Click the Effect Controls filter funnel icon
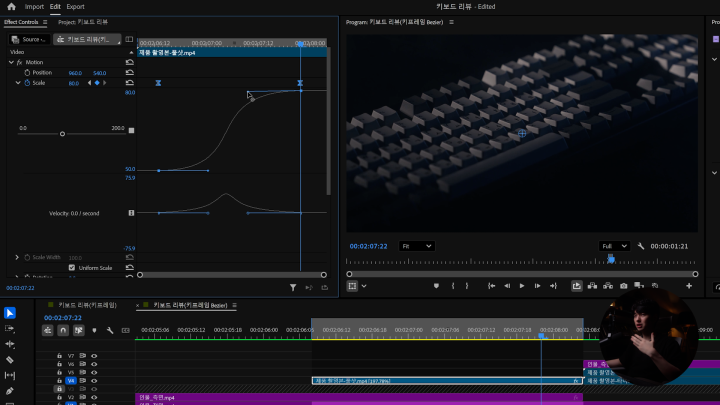Screen dimensions: 720x405 click(293, 287)
